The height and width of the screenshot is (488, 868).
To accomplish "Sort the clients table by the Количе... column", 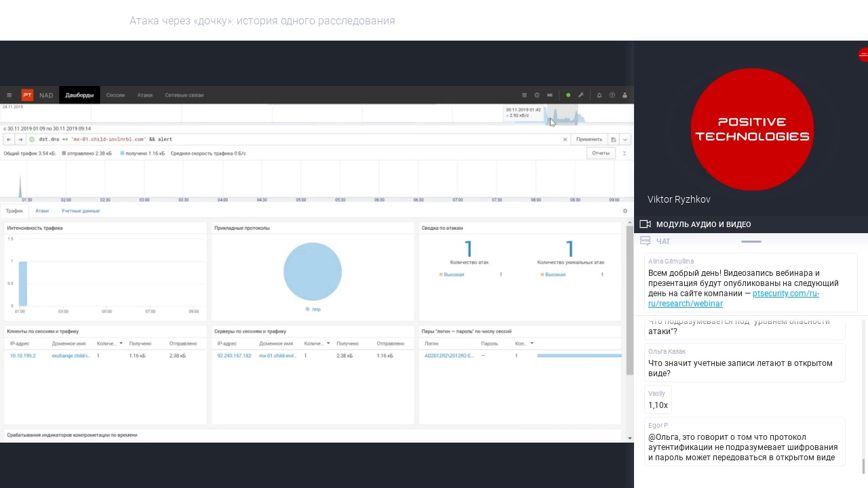I will point(109,344).
